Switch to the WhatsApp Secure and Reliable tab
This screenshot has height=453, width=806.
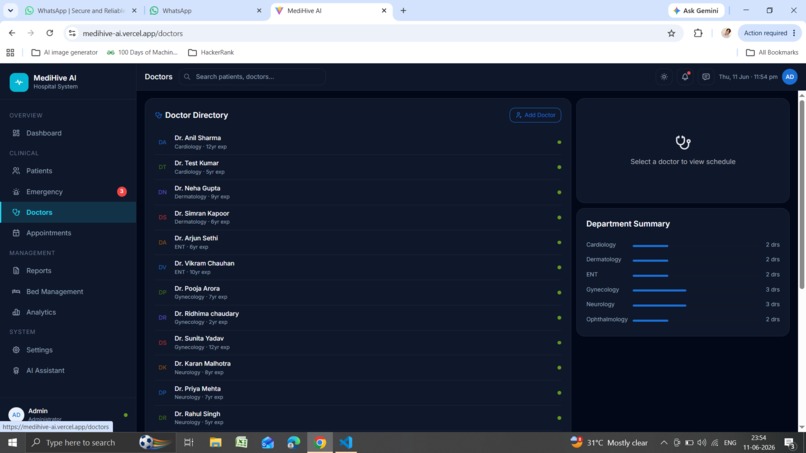click(81, 10)
